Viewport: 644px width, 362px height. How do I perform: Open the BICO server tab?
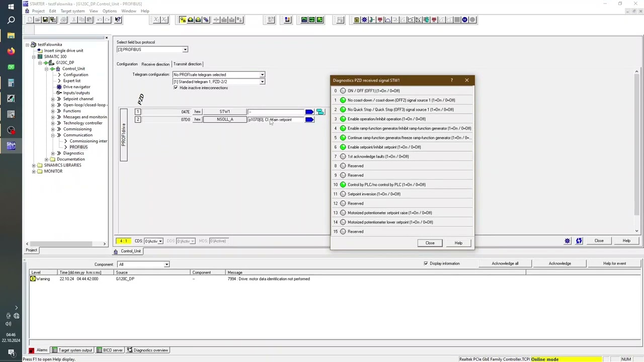(110, 350)
